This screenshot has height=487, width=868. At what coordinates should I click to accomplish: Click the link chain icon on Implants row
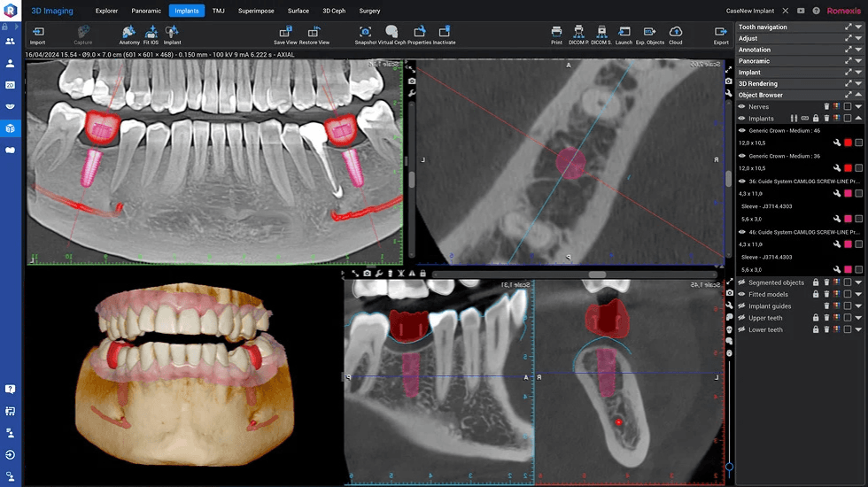point(805,119)
